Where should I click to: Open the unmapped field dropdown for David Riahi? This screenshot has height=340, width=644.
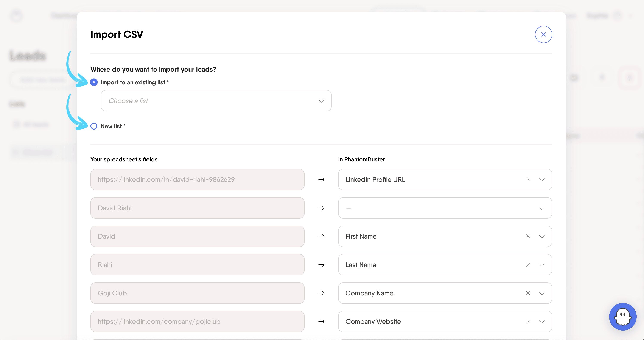pyautogui.click(x=445, y=208)
